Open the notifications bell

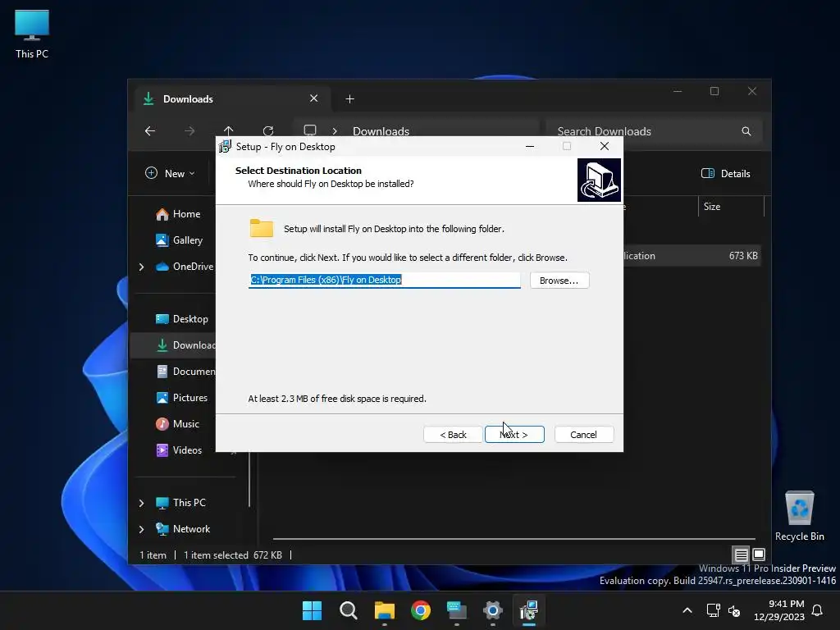[x=818, y=610]
